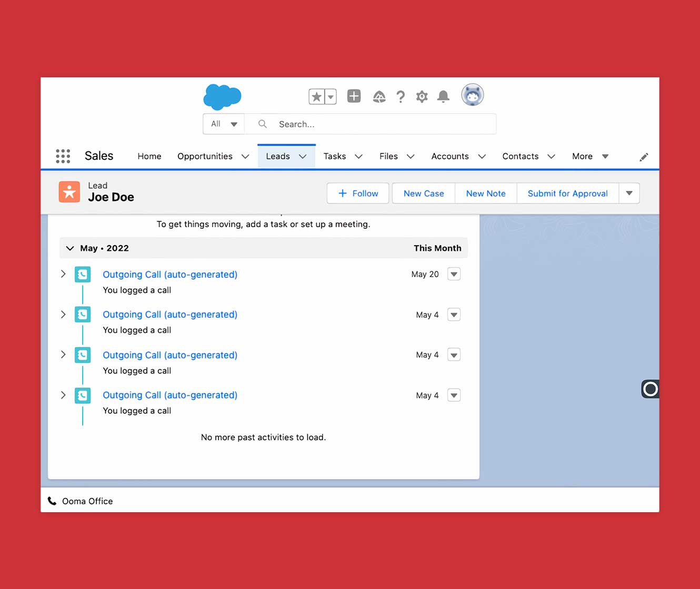This screenshot has width=700, height=589.
Task: Open the Favorites star icon
Action: click(316, 97)
